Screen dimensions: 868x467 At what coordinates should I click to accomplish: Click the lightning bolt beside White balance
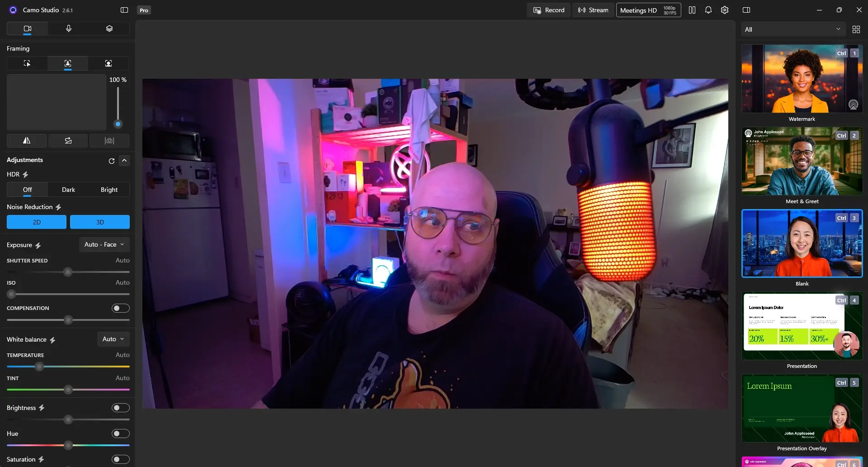pyautogui.click(x=52, y=340)
